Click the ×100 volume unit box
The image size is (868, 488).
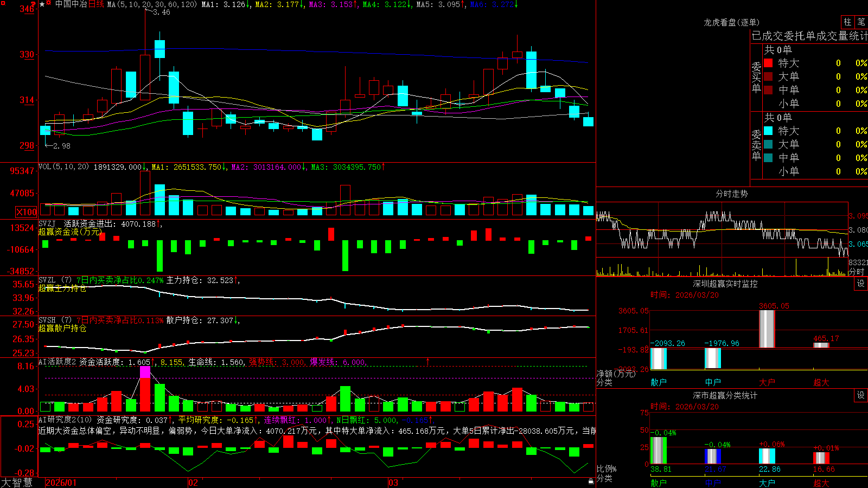(27, 212)
